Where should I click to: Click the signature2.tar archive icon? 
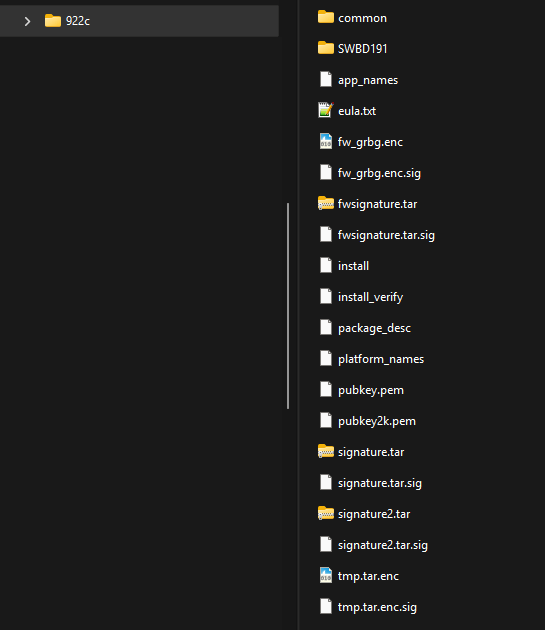tap(326, 513)
